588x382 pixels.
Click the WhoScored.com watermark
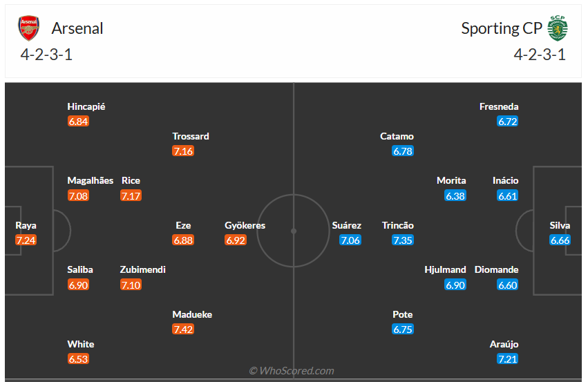(292, 371)
